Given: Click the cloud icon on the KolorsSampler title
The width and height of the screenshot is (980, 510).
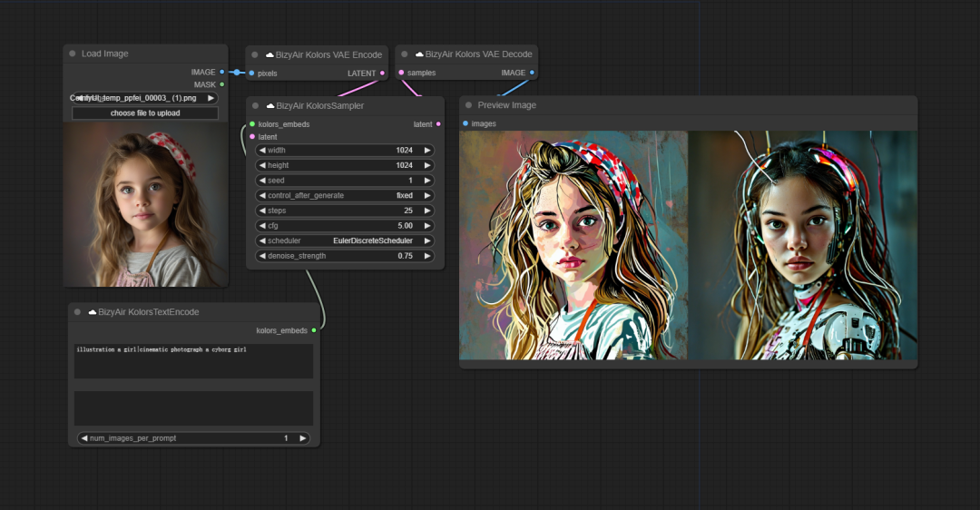Looking at the screenshot, I should tap(270, 105).
